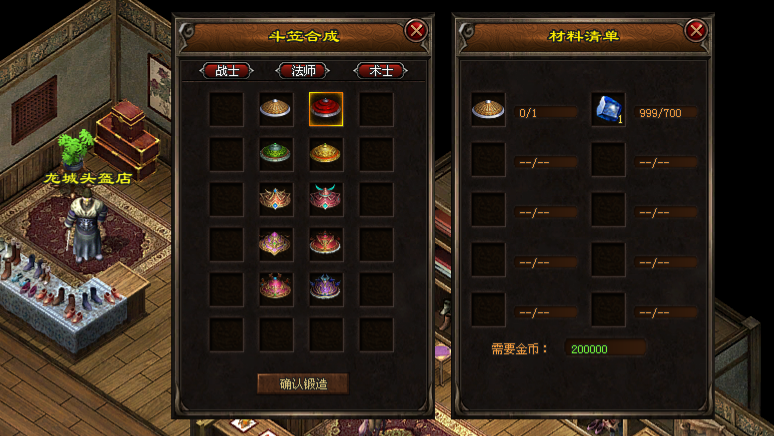Select the highlighted red hat icon

click(x=326, y=109)
